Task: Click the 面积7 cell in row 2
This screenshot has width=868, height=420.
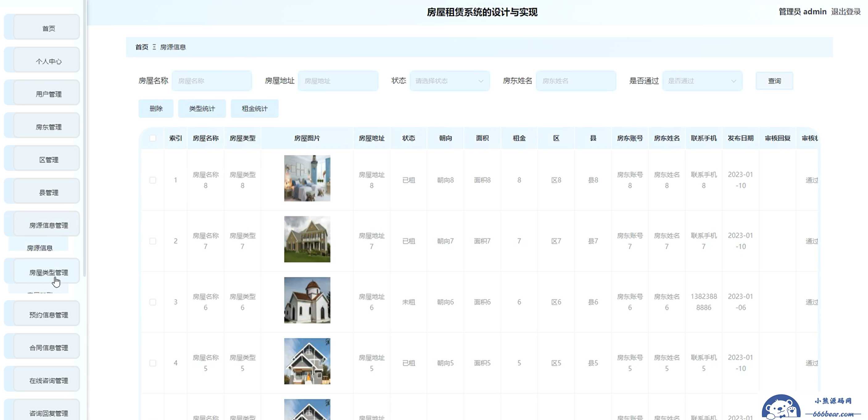Action: click(x=482, y=241)
